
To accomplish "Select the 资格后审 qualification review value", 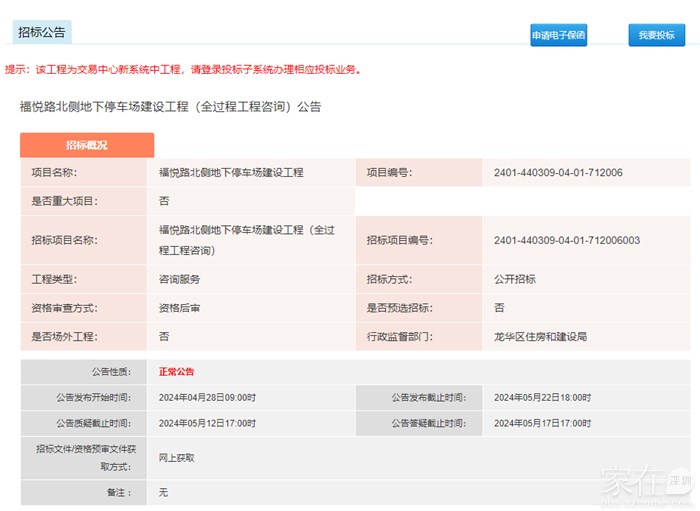I will [x=179, y=308].
